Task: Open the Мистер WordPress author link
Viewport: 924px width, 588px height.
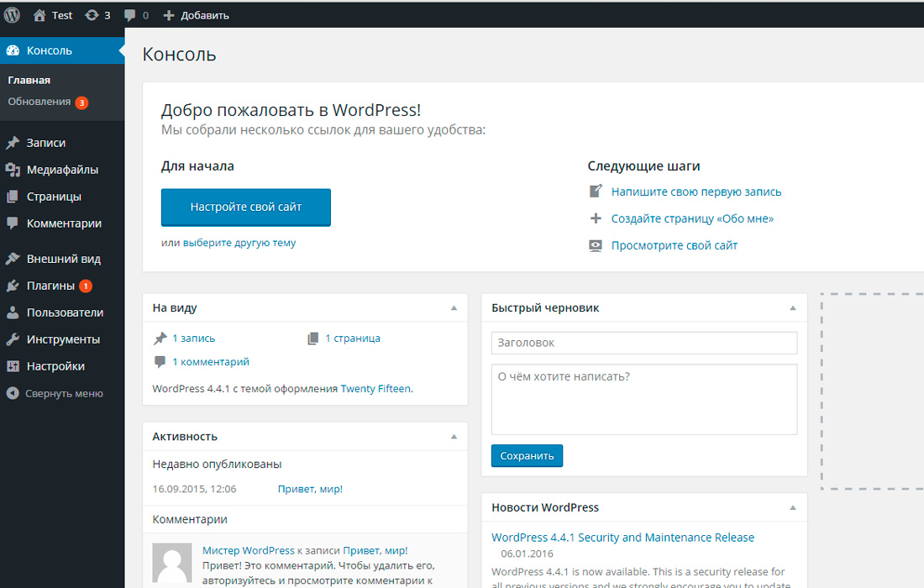Action: coord(248,551)
